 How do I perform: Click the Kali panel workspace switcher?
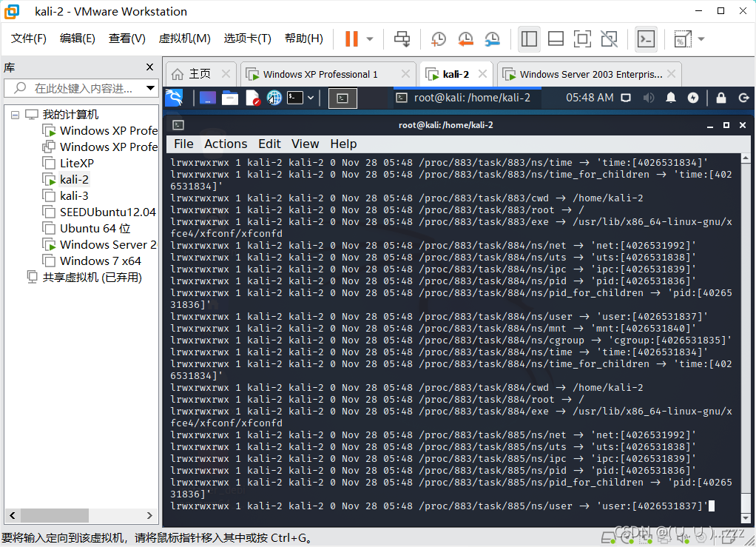(342, 98)
